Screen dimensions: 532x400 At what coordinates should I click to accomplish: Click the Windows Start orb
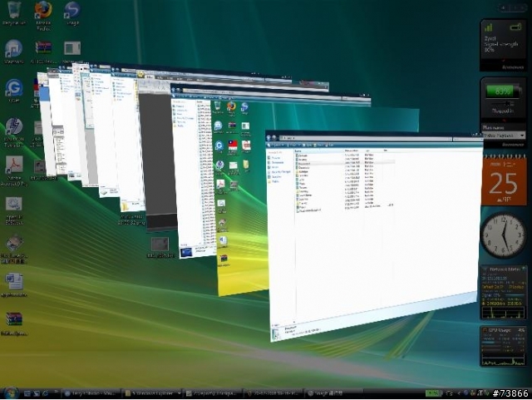coord(10,393)
